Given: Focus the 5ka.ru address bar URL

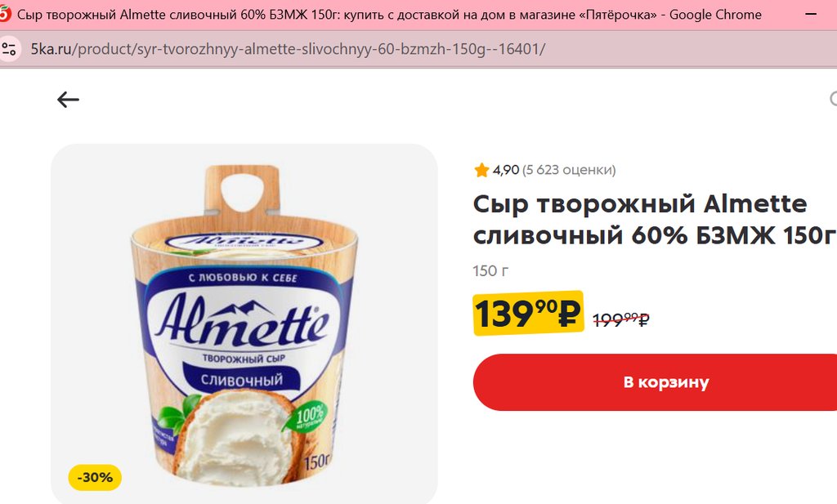Looking at the screenshot, I should [x=288, y=49].
